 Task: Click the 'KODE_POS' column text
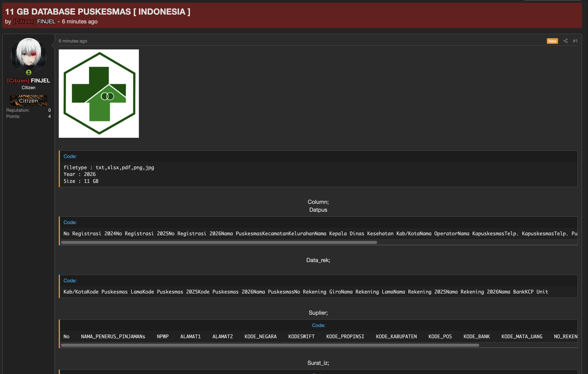440,336
